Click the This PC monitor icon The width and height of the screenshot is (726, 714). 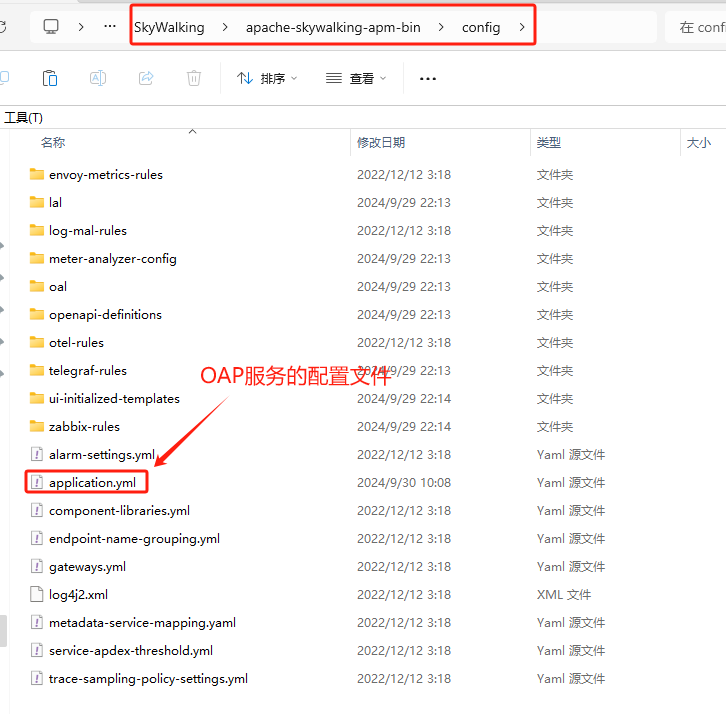click(x=51, y=27)
